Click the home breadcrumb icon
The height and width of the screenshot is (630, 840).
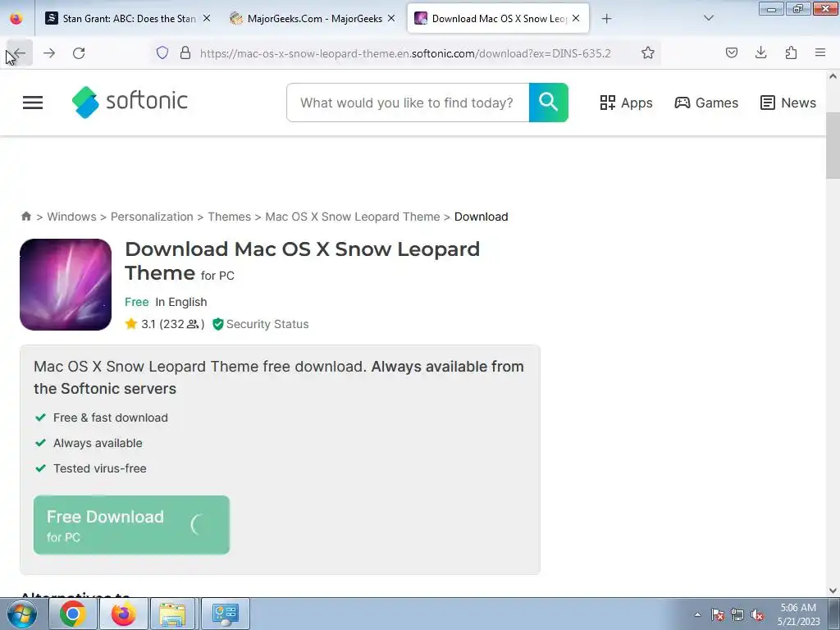click(25, 217)
